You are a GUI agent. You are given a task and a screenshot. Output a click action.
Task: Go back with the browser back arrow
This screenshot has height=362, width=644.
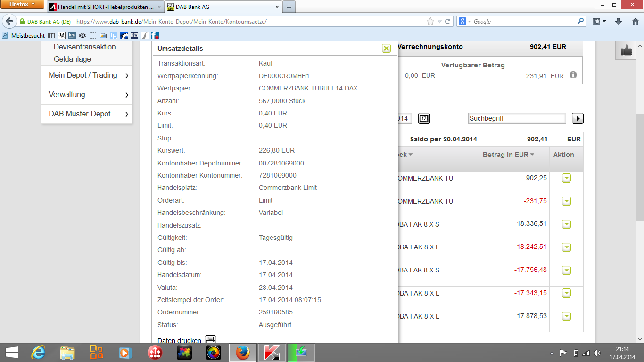(x=9, y=21)
